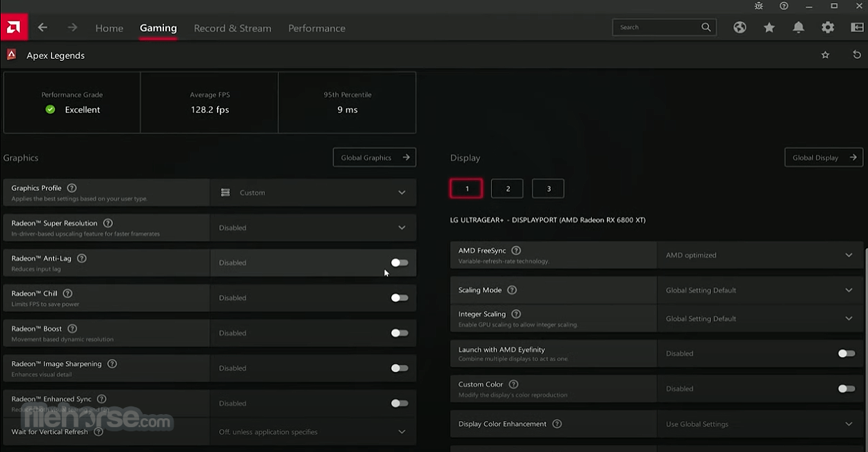Reset Apex Legends profile with undo icon
The width and height of the screenshot is (868, 452).
(x=857, y=55)
